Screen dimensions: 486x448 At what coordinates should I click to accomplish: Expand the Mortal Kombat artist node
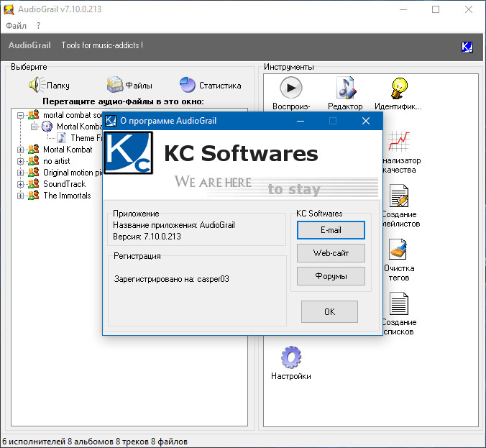(x=20, y=150)
